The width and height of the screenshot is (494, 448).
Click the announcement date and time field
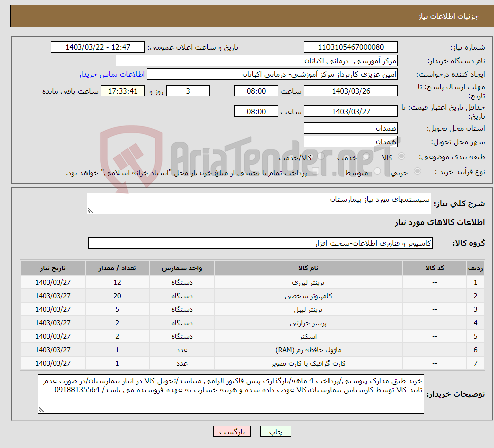point(98,47)
